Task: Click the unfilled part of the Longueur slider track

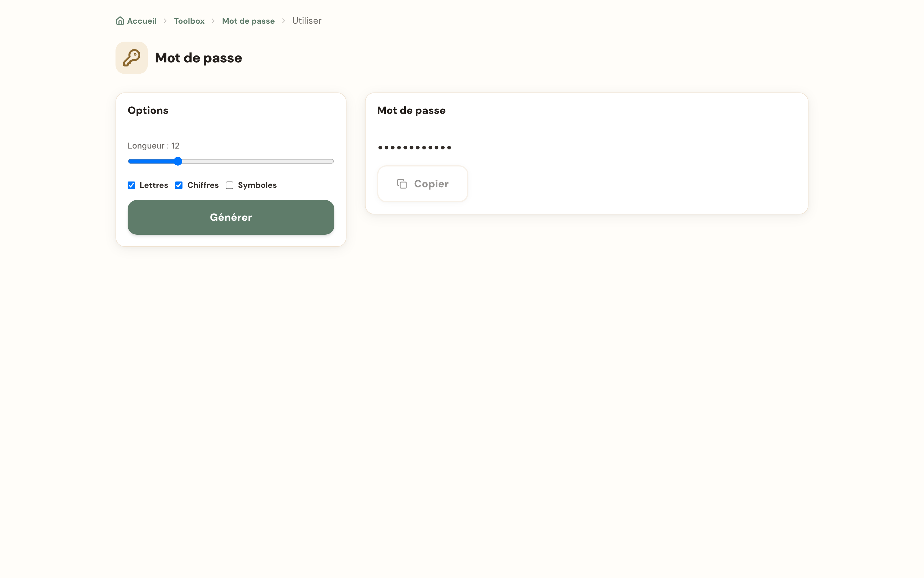Action: point(258,161)
